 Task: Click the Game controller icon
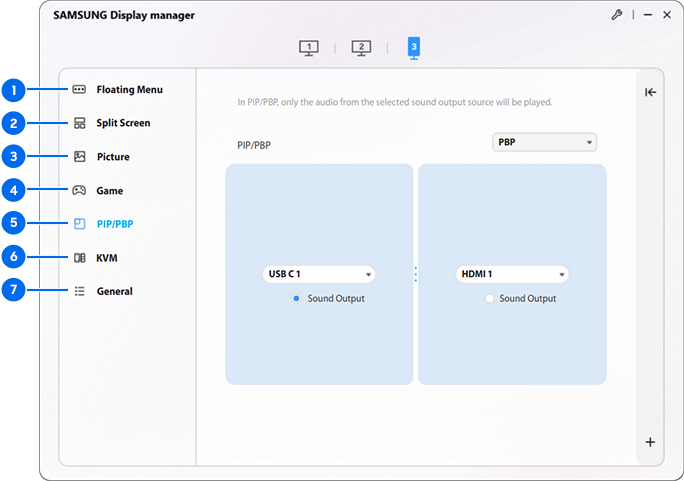coord(79,191)
